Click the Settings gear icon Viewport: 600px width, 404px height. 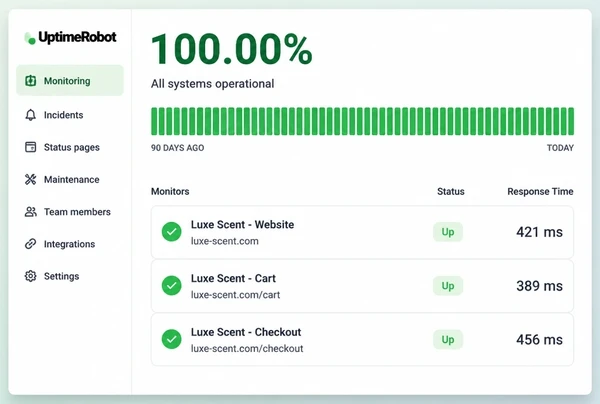coord(31,276)
